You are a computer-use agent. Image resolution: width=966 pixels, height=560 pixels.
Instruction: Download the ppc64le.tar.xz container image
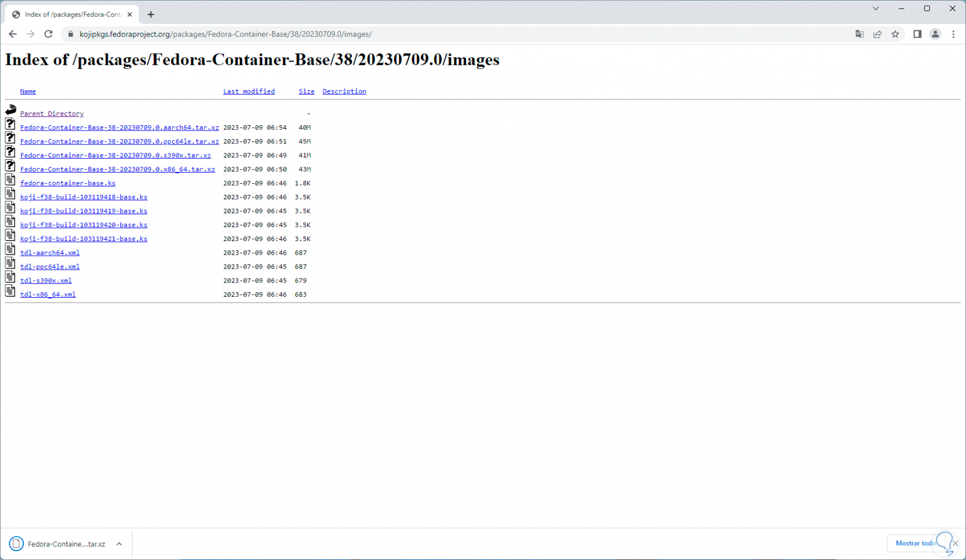tap(119, 142)
